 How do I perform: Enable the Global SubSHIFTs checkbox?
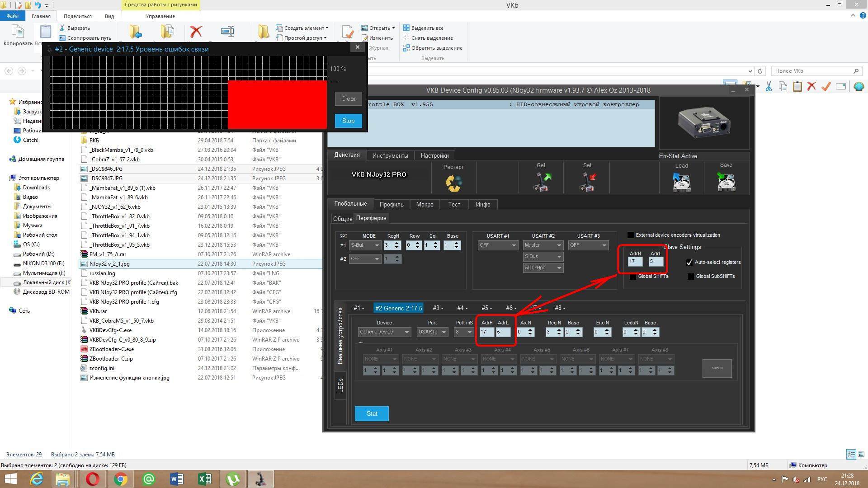click(691, 277)
